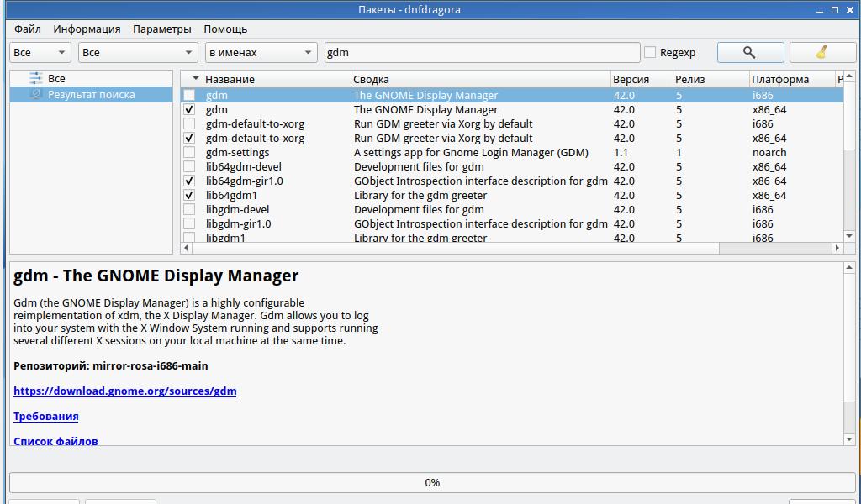Screen dimensions: 861x504
Task: Open the download.gnome.org sources link
Action: (x=124, y=391)
